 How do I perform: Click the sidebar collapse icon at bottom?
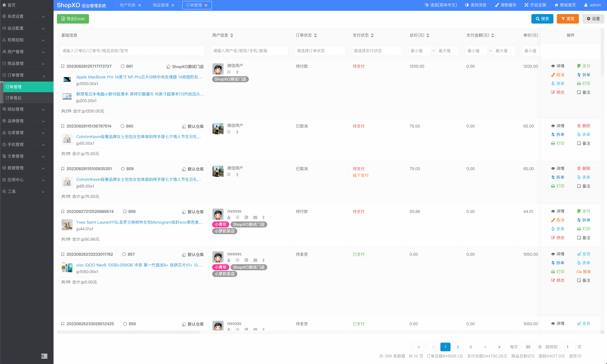44,356
